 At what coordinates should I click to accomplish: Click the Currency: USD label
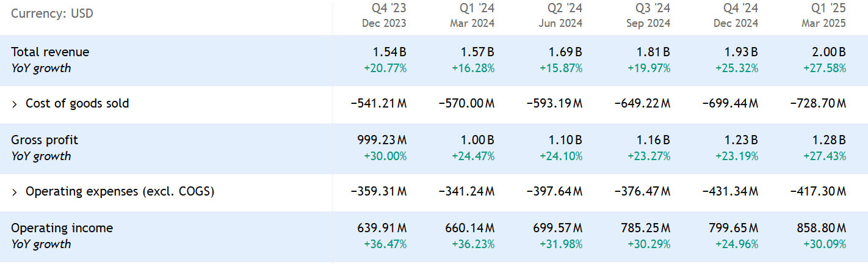pyautogui.click(x=52, y=13)
